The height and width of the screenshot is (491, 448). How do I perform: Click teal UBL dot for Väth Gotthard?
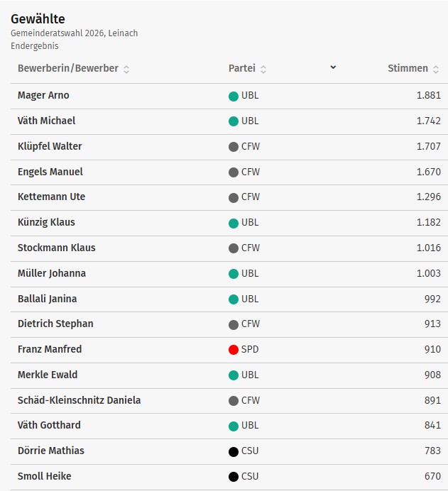click(x=233, y=426)
